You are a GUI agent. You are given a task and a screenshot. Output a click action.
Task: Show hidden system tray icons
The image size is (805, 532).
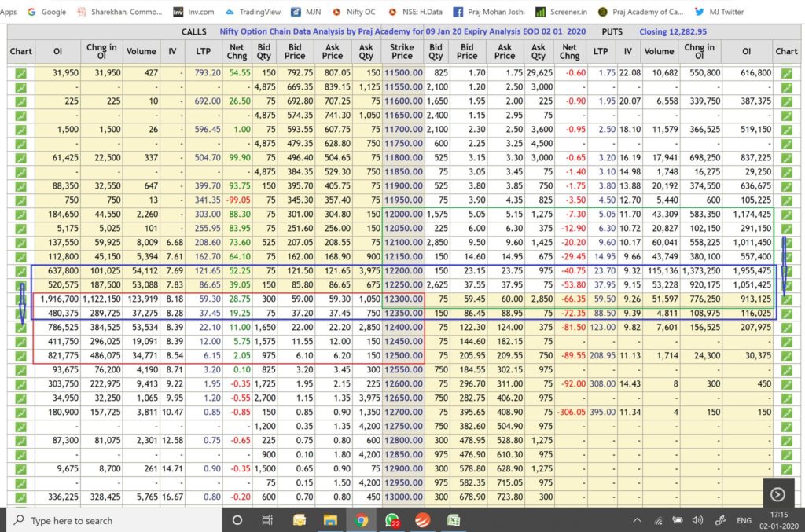click(x=637, y=520)
